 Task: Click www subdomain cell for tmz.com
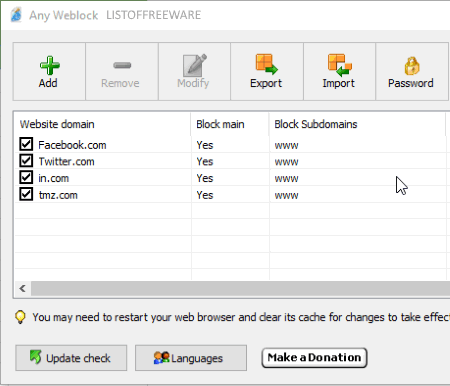coord(286,196)
